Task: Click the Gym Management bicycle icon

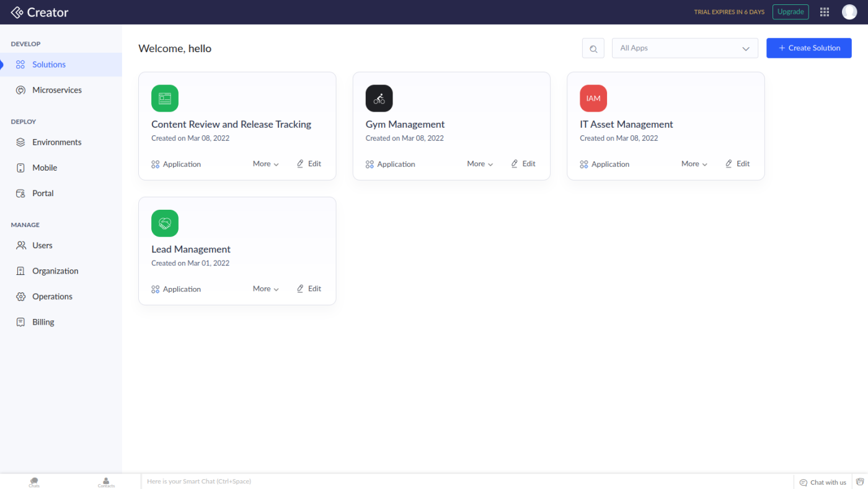Action: coord(379,98)
